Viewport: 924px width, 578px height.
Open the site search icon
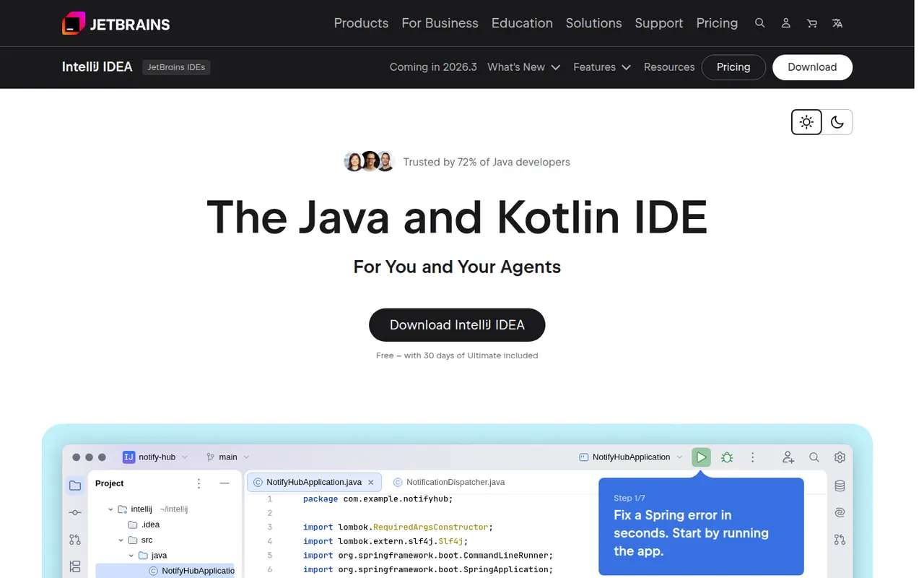pos(760,23)
